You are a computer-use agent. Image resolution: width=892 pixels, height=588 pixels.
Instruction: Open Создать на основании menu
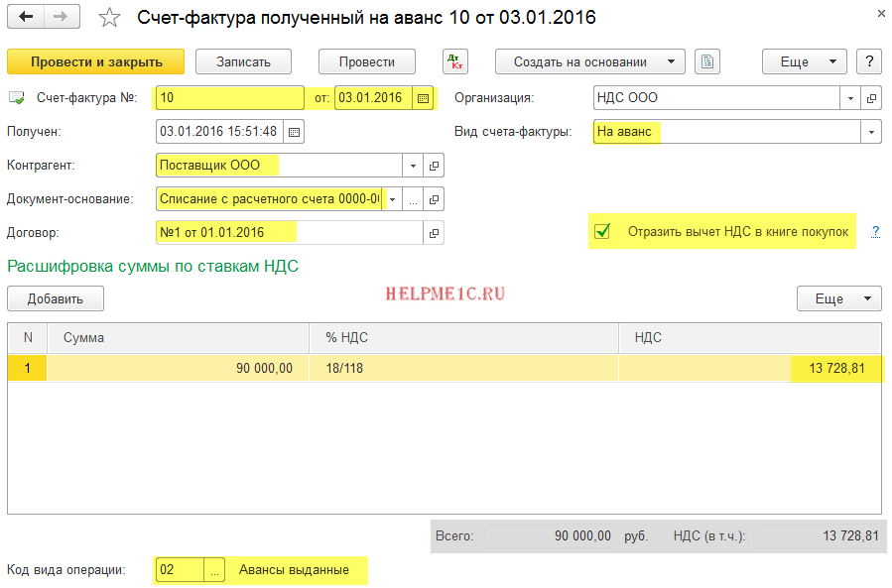590,61
